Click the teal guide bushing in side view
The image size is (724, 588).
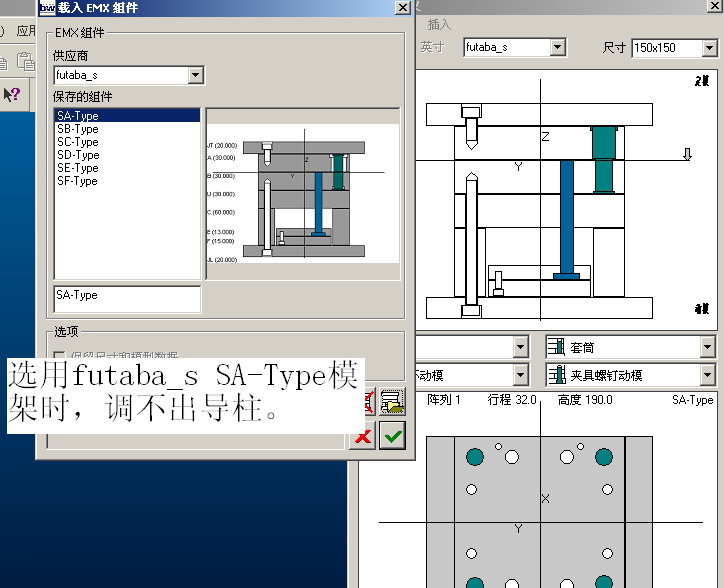(604, 159)
